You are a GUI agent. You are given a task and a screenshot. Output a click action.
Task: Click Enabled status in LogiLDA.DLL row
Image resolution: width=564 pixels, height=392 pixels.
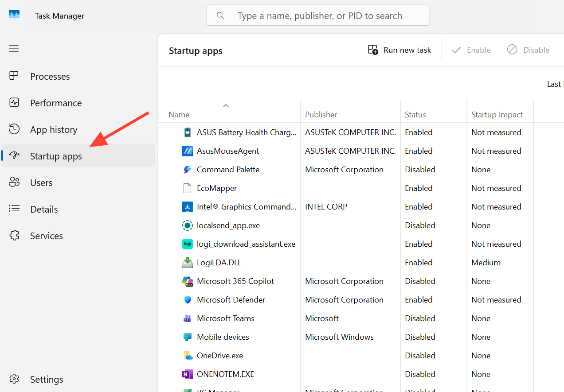[419, 263]
